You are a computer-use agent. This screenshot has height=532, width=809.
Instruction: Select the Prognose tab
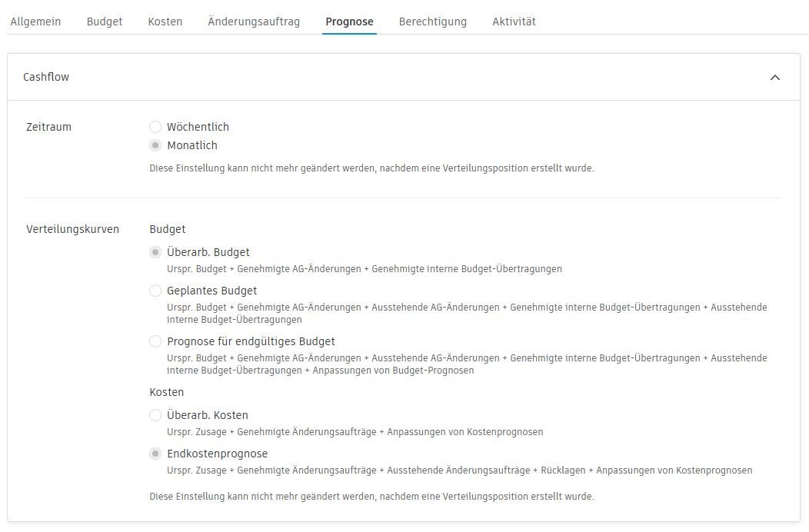coord(349,22)
